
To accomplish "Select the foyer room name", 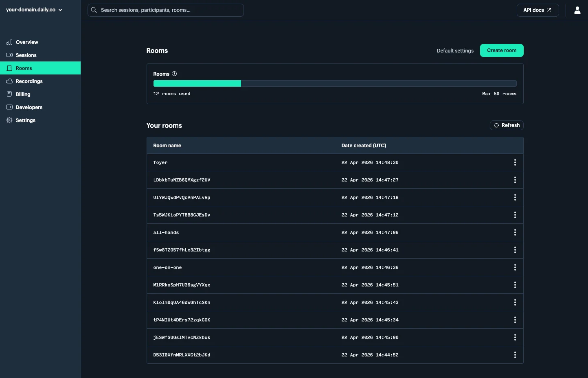I will pos(160,162).
